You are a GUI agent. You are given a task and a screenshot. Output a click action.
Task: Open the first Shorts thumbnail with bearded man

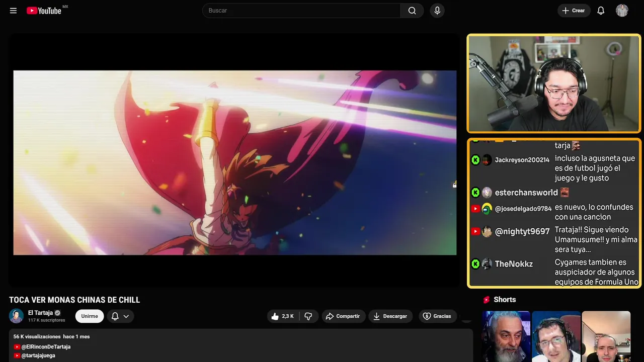506,336
